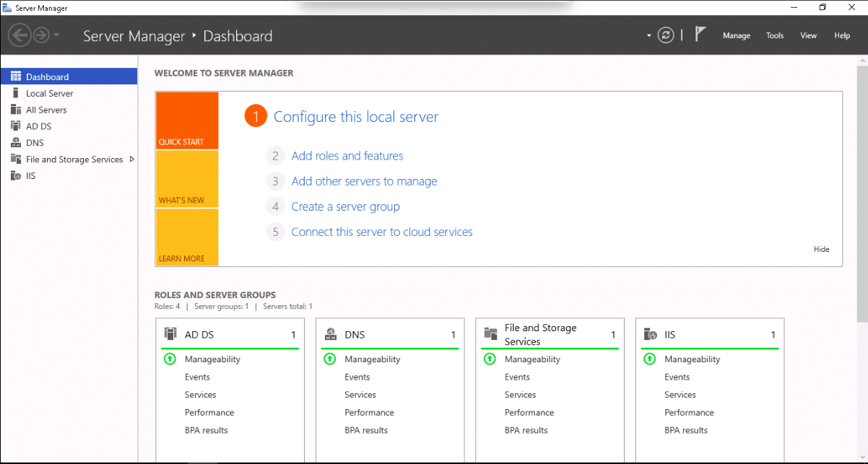Open the navigation history dropdown arrow
This screenshot has height=464, width=868.
pyautogui.click(x=56, y=35)
